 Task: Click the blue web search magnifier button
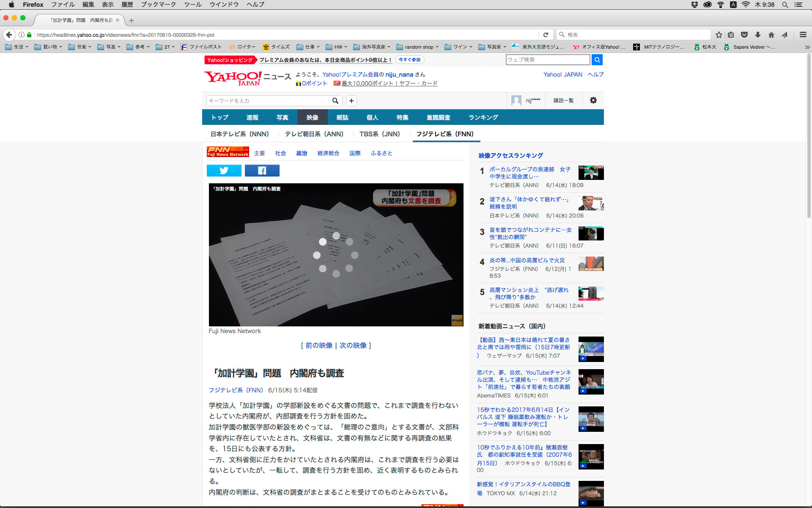click(597, 60)
